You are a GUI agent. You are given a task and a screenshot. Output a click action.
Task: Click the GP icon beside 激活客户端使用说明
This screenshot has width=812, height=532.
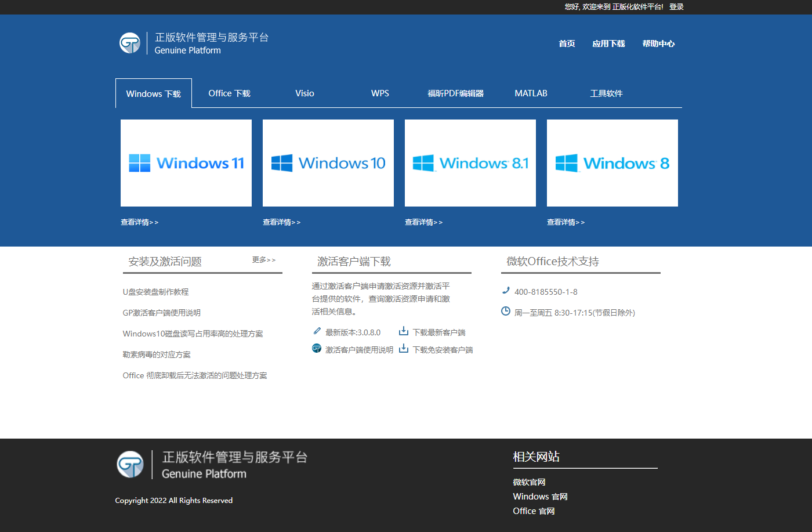[317, 349]
